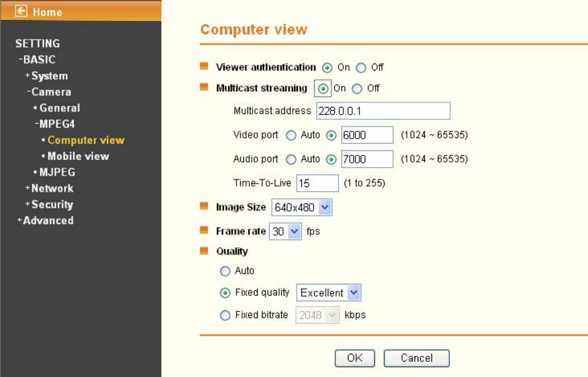Click the Video port number field

367,135
